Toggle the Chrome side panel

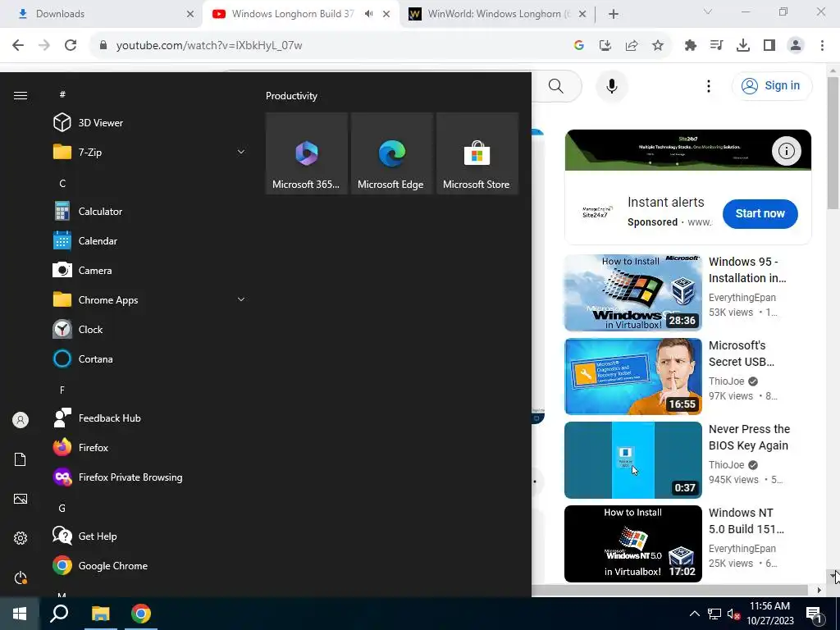tap(769, 46)
